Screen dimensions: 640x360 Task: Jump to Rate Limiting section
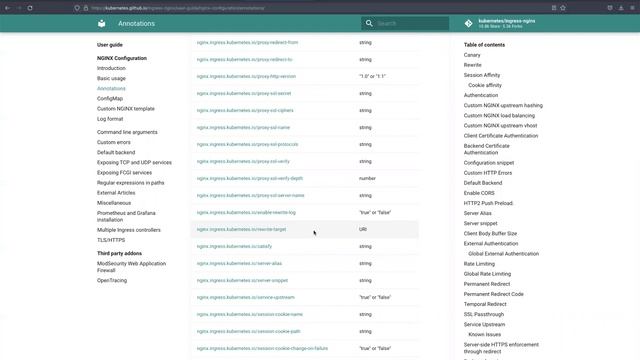pyautogui.click(x=479, y=264)
